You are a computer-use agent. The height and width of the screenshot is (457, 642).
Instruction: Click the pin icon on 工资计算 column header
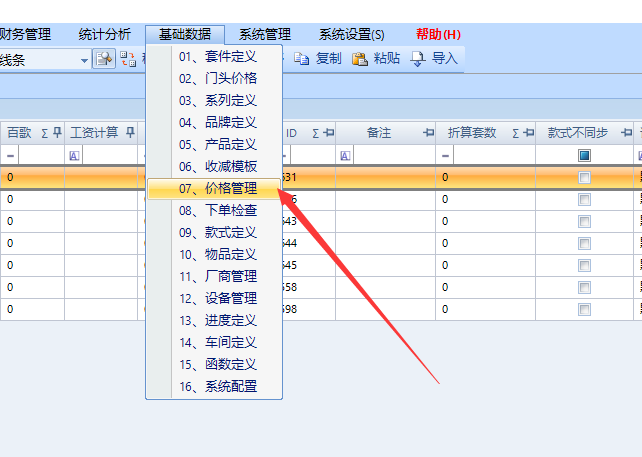[131, 132]
